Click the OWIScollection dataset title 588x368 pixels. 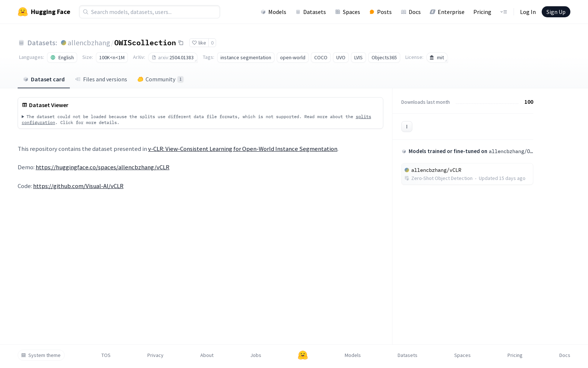(145, 43)
